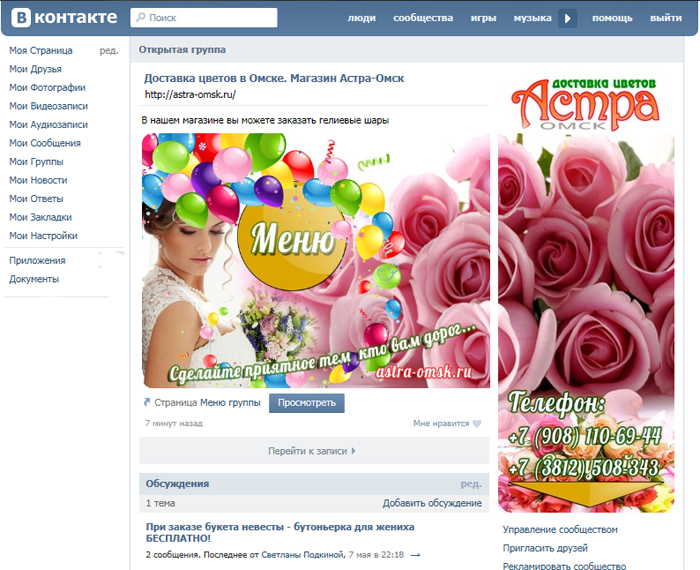Click Добавить обсуждение
This screenshot has height=570, width=700.
(x=432, y=503)
